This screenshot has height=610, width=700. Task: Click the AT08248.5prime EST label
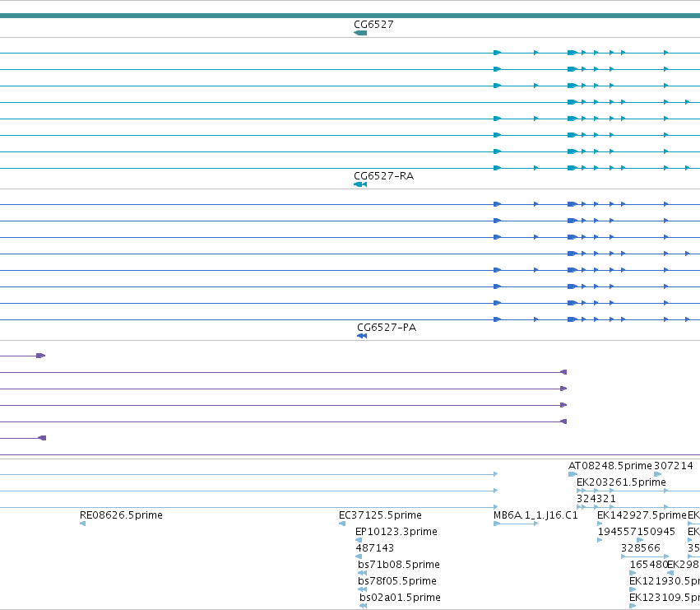pos(610,466)
